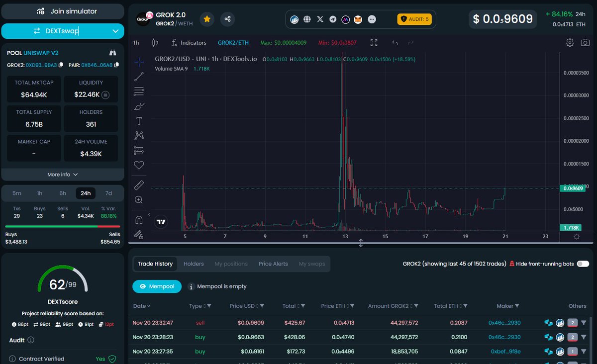Viewport: 597px width, 364px height.
Task: Sort trades by Date column
Action: pos(141,306)
